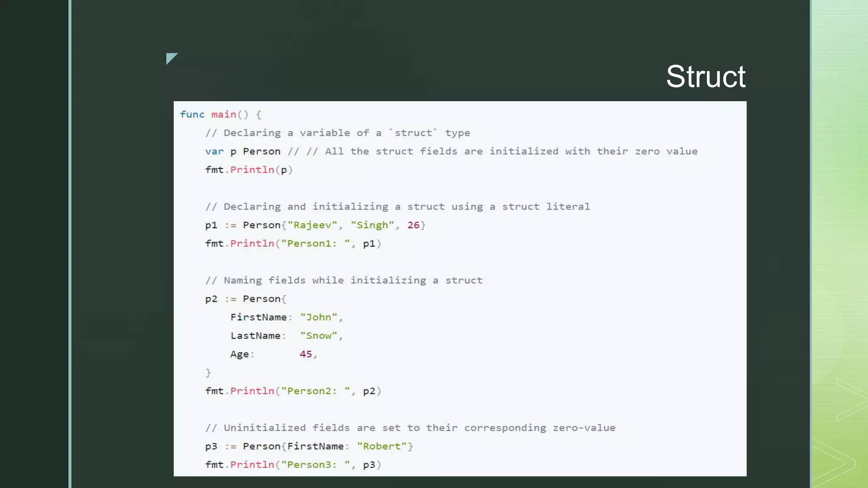
Task: Click the "John" string value
Action: [x=319, y=317]
